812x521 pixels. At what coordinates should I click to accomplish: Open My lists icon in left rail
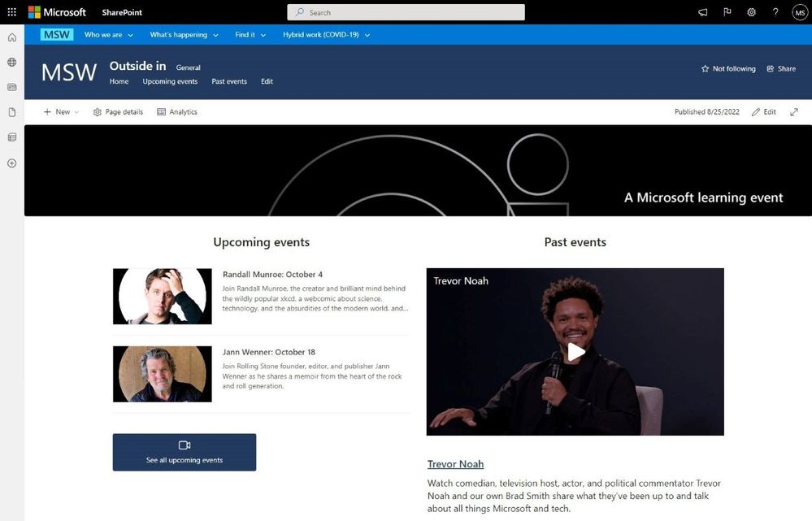(12, 137)
